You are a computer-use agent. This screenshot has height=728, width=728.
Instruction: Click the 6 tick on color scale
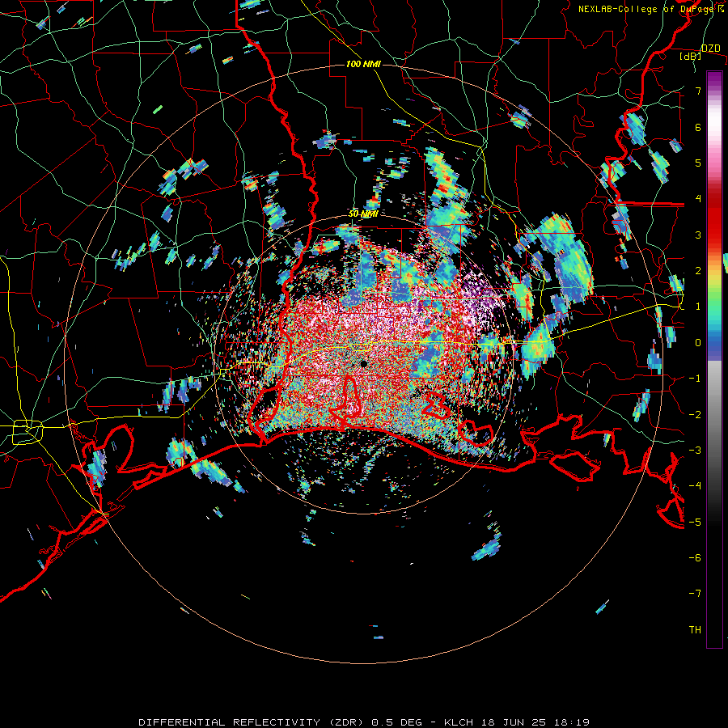coord(698,127)
